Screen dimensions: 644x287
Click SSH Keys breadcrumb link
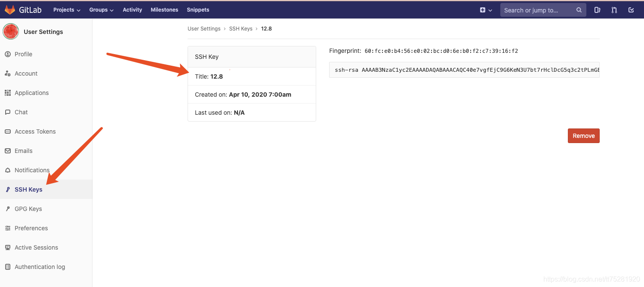pyautogui.click(x=241, y=29)
